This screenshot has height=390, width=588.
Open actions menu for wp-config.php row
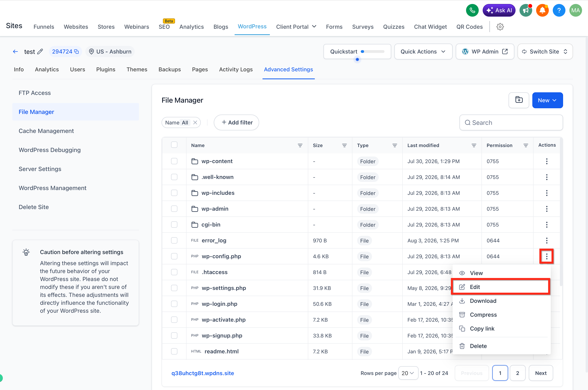click(546, 256)
